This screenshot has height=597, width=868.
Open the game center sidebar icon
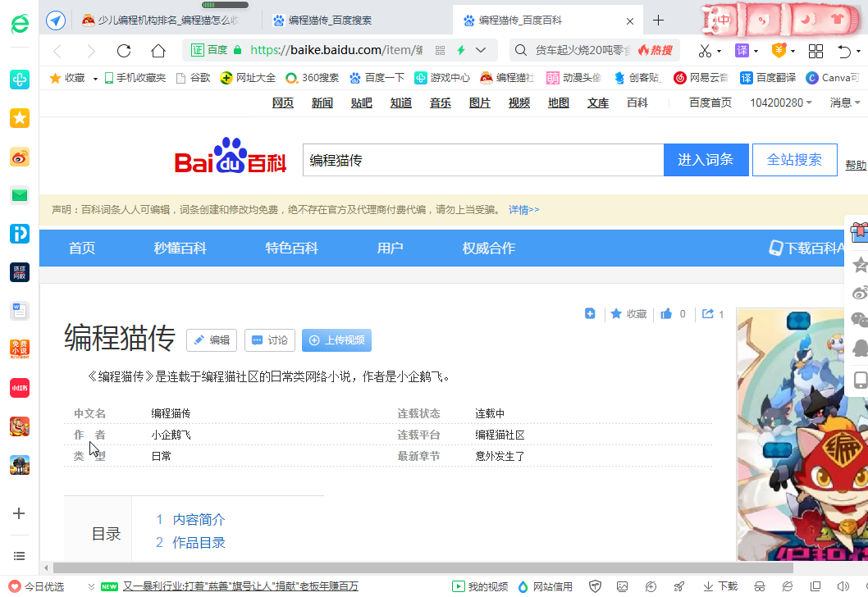click(20, 80)
